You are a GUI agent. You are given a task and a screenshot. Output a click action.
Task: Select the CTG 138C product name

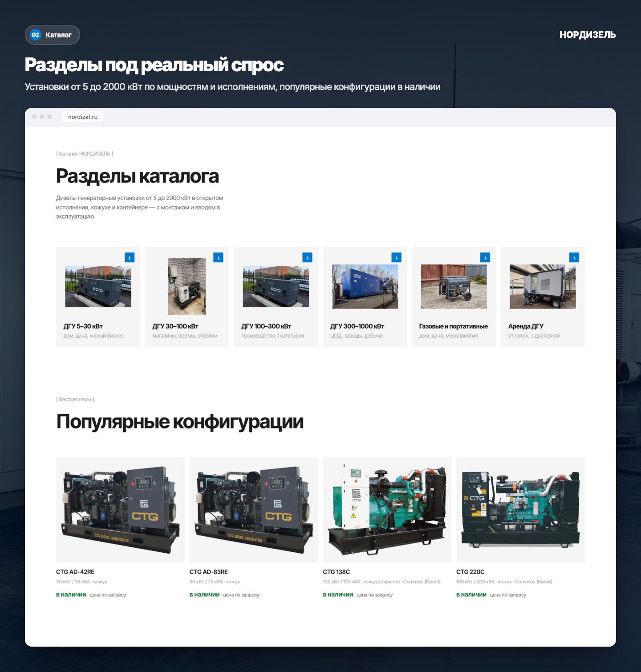(337, 572)
